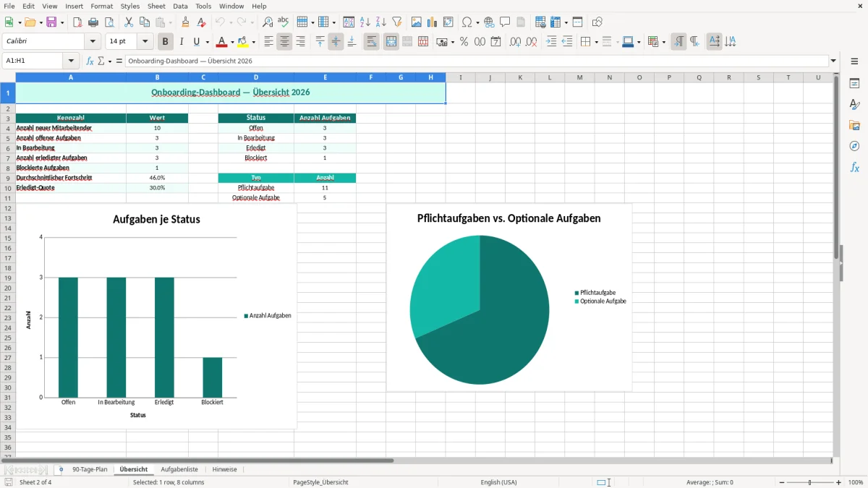The width and height of the screenshot is (868, 488).
Task: Toggle Underline formatting
Action: pos(197,42)
